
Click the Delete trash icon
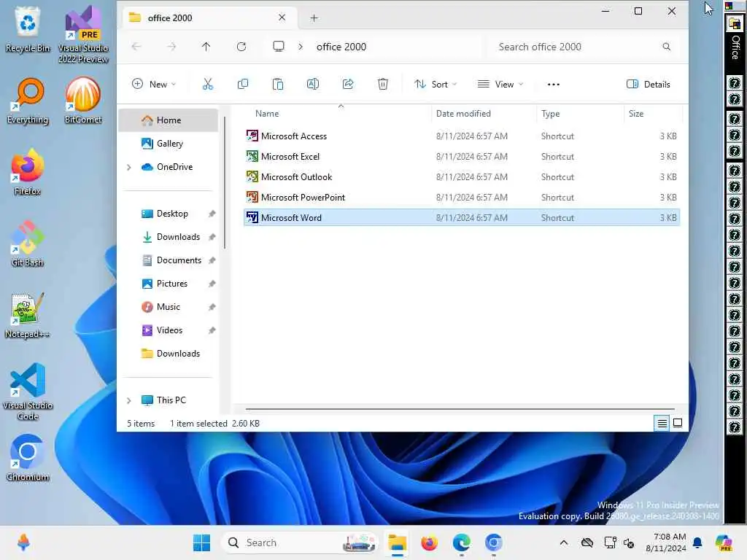click(x=382, y=85)
